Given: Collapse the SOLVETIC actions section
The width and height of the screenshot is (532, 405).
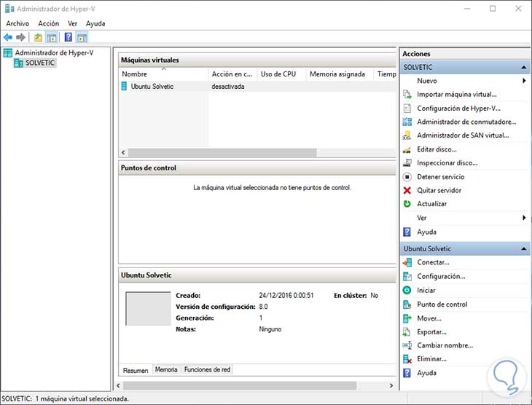Looking at the screenshot, I should (523, 68).
